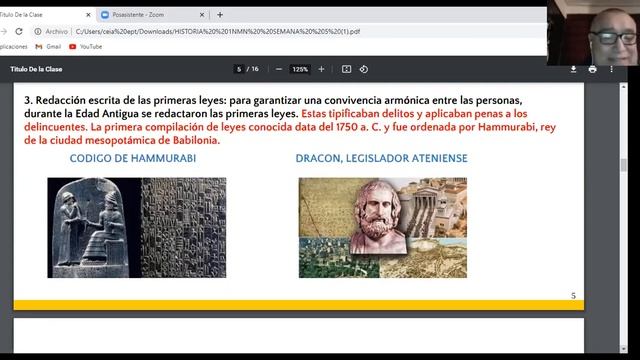Close the Titulo De la Clase tab

pyautogui.click(x=88, y=15)
